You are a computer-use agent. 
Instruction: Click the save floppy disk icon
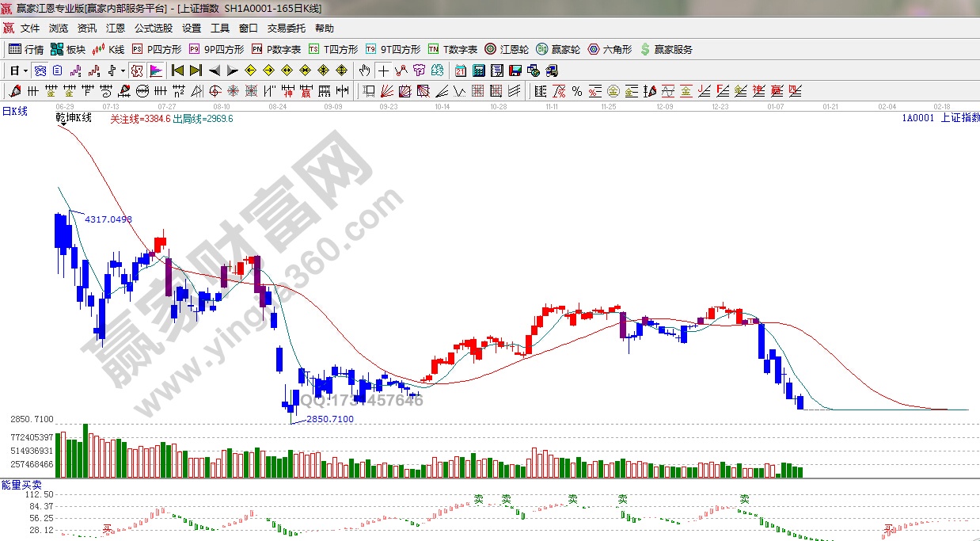515,70
